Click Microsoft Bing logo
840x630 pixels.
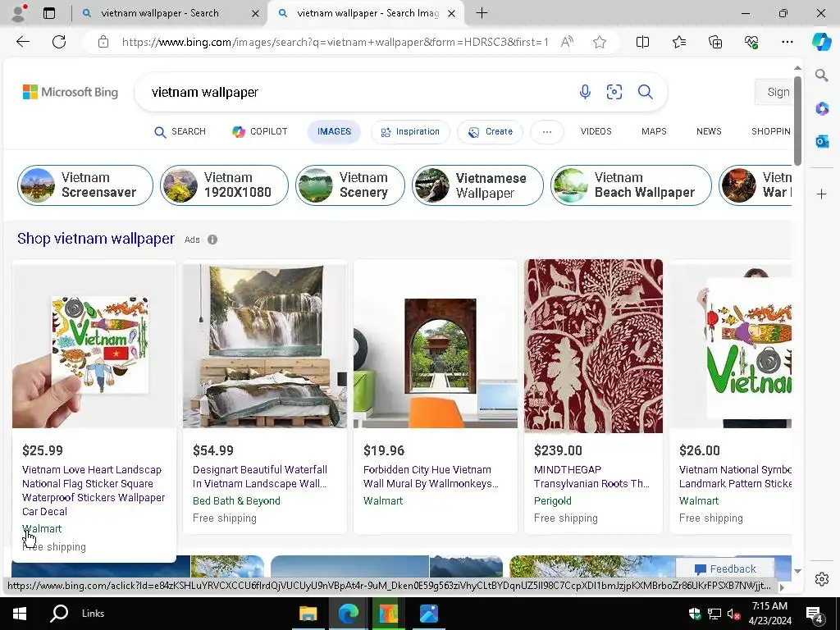click(x=71, y=92)
